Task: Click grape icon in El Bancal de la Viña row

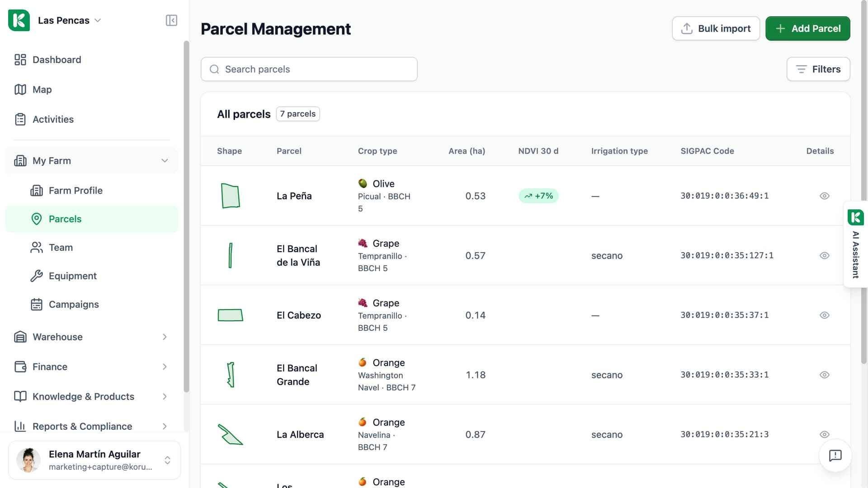Action: click(x=363, y=243)
